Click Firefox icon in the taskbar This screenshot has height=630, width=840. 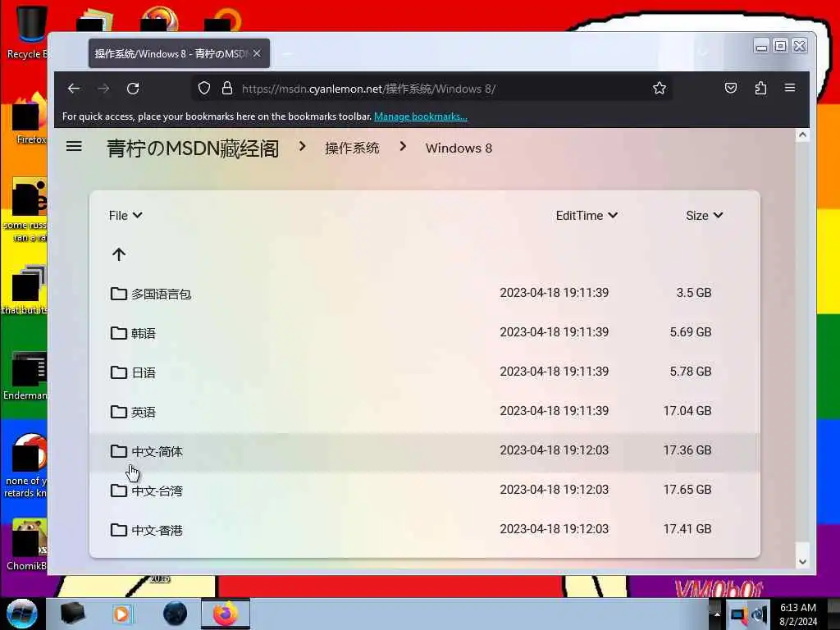coord(226,614)
